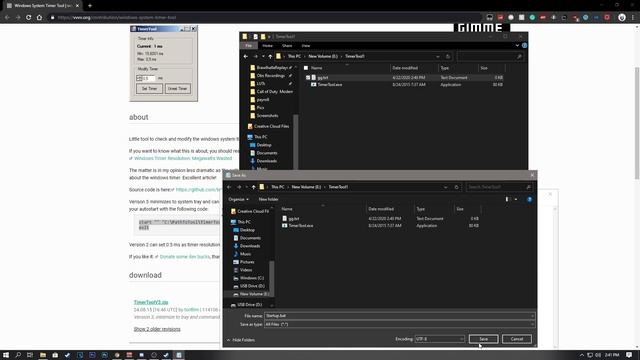Viewport: 640px width, 360px height.
Task: Toggle the checkbox beside gg.txt in File Explorer
Action: pos(308,78)
